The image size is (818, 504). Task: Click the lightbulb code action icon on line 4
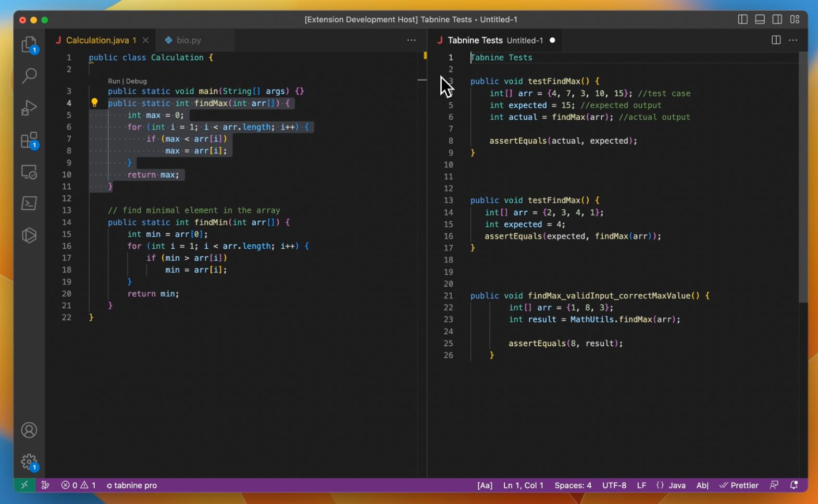click(x=94, y=103)
